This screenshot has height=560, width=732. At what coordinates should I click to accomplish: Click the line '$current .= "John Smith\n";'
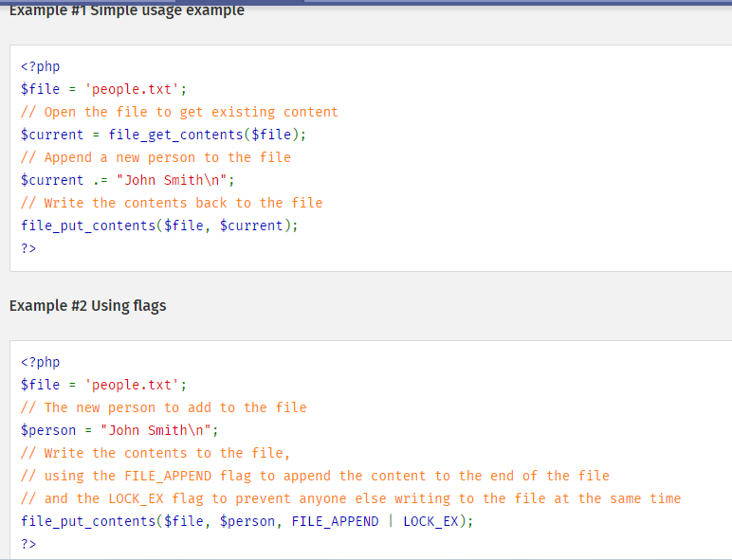pyautogui.click(x=127, y=180)
